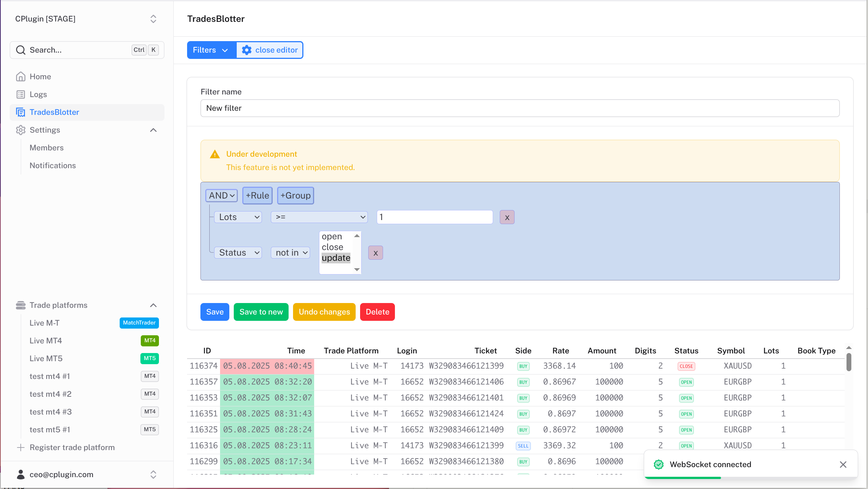Open the Status field dropdown
The width and height of the screenshot is (868, 489).
tap(238, 253)
